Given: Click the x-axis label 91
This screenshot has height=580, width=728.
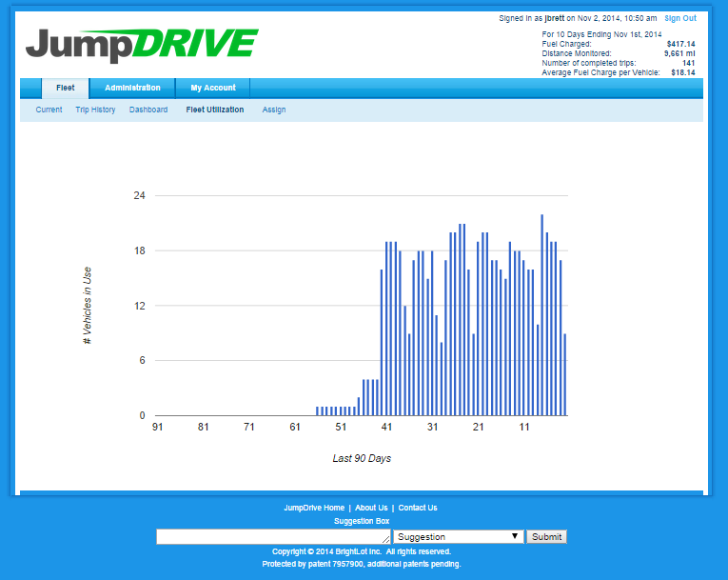Looking at the screenshot, I should tap(157, 427).
